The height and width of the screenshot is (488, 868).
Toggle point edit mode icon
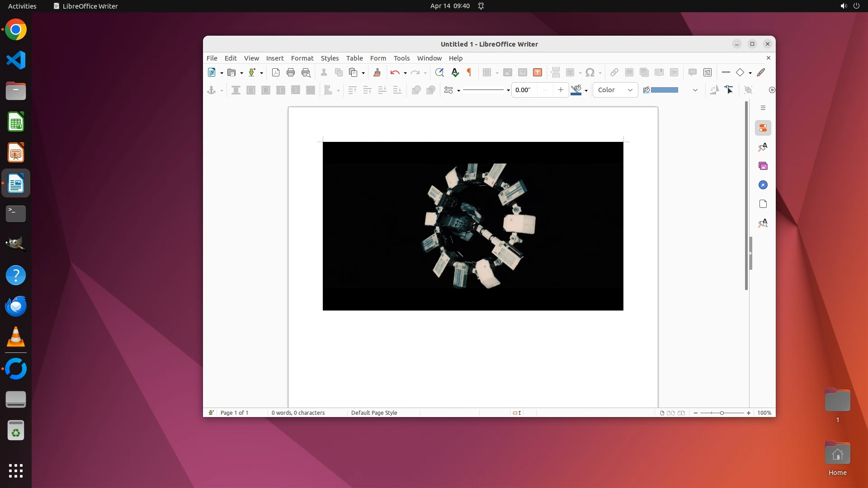point(729,90)
